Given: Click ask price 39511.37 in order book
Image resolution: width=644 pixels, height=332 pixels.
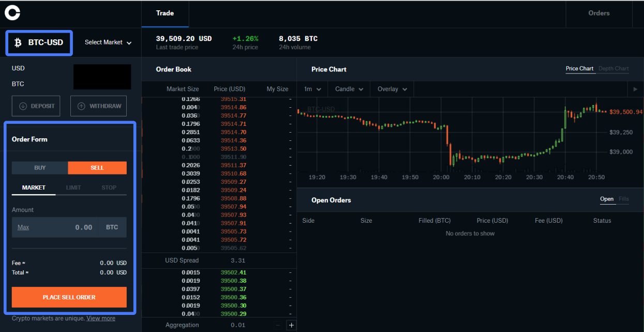Looking at the screenshot, I should [x=233, y=165].
